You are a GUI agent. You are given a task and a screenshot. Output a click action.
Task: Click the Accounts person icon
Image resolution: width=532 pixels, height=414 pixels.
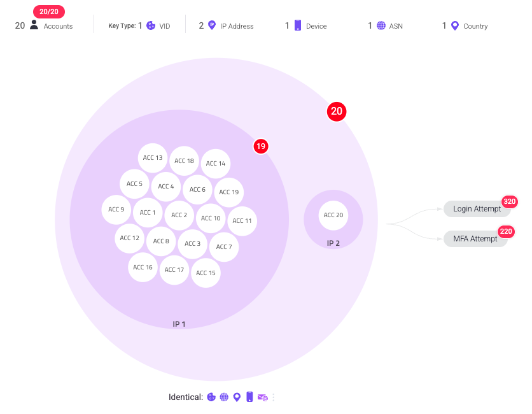point(34,25)
